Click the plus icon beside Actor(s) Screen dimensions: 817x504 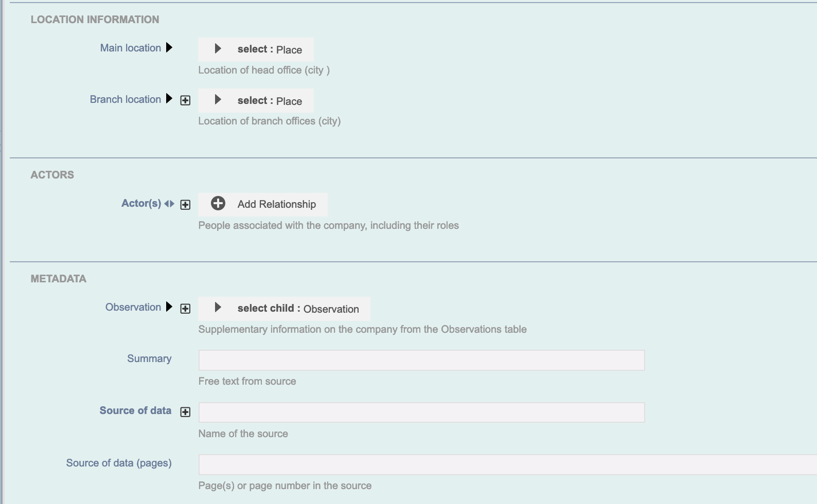185,205
